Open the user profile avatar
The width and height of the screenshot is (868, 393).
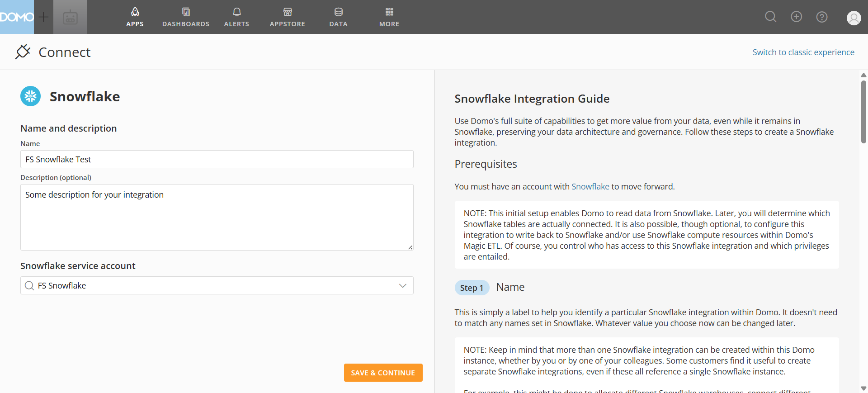pos(853,18)
